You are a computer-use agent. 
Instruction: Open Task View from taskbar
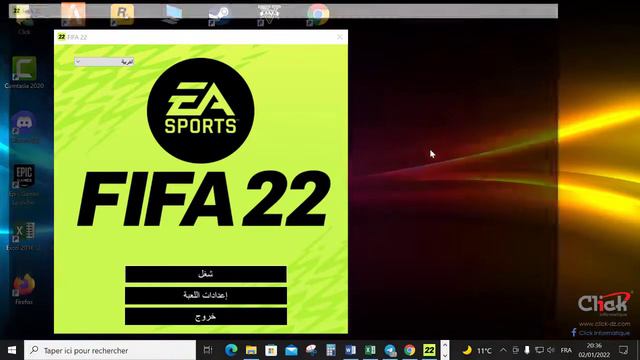click(208, 350)
